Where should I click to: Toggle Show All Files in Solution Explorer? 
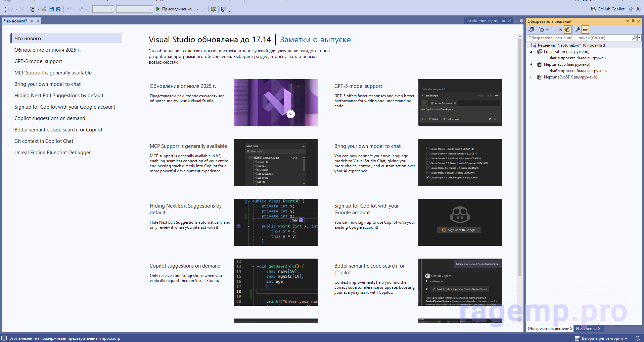pyautogui.click(x=568, y=30)
